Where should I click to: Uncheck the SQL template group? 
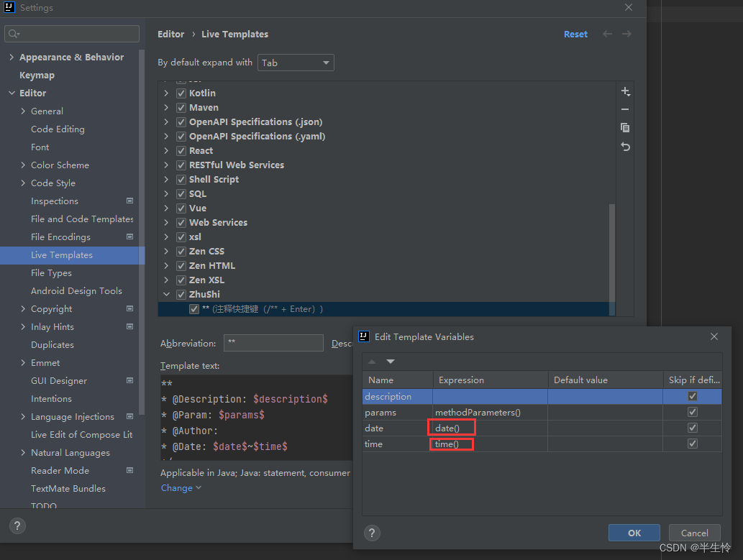(181, 194)
